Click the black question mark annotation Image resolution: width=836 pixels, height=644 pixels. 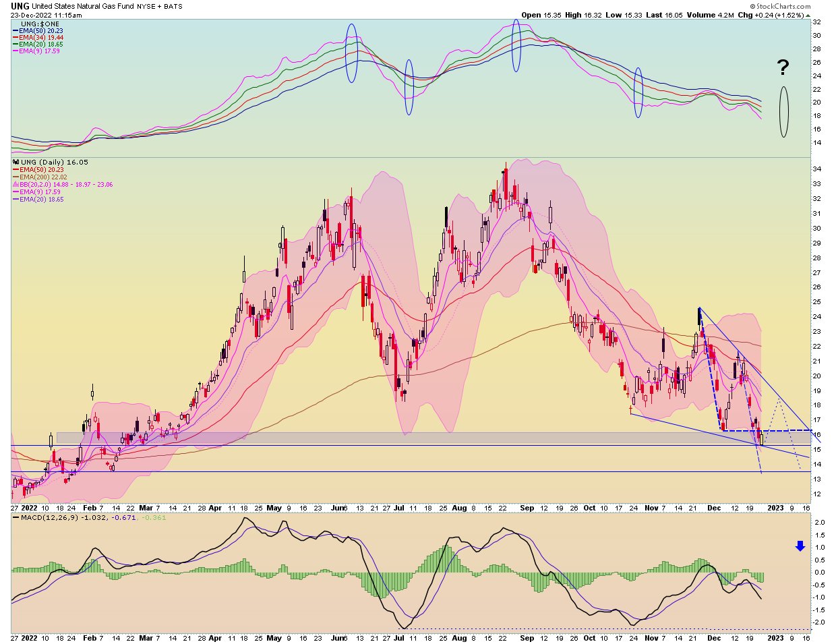[x=782, y=67]
